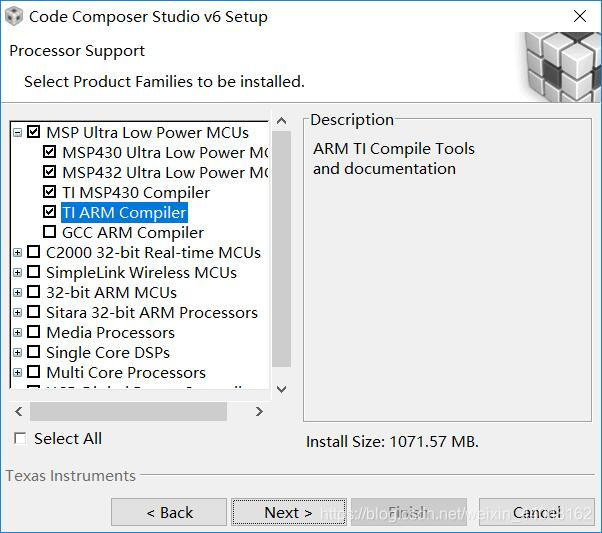Cancel the setup wizard
Screen dimensions: 602x533
point(537,512)
